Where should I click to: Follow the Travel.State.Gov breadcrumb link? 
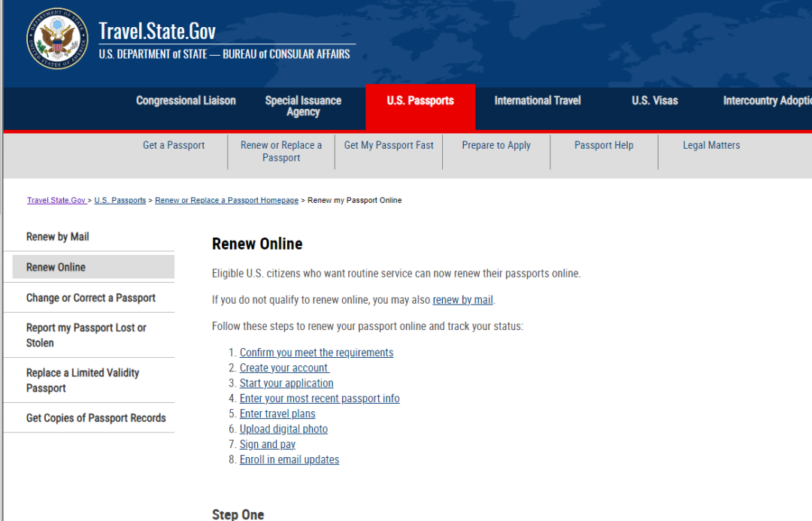pos(56,201)
